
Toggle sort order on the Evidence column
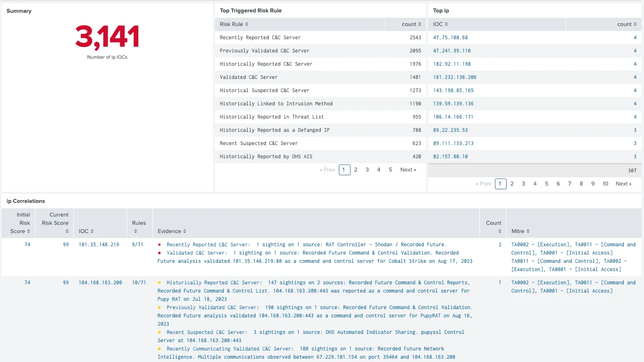pos(184,231)
